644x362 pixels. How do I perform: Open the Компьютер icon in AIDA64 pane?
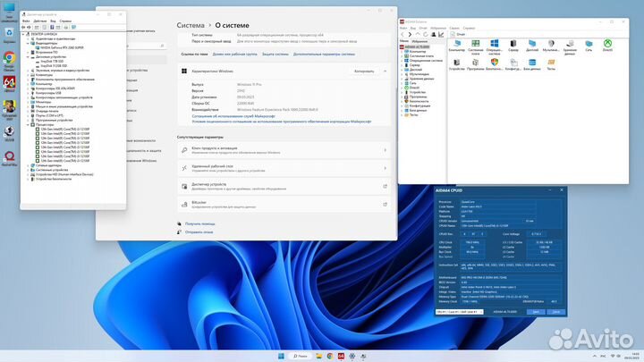point(457,44)
